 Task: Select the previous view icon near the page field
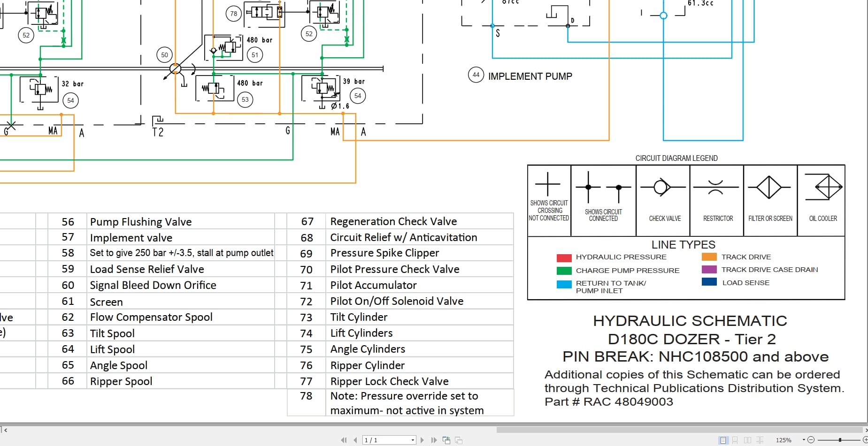[446, 440]
